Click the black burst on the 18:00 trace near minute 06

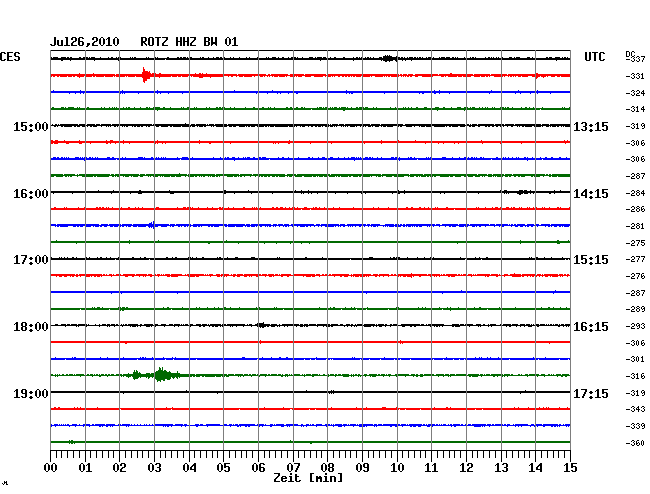click(261, 325)
